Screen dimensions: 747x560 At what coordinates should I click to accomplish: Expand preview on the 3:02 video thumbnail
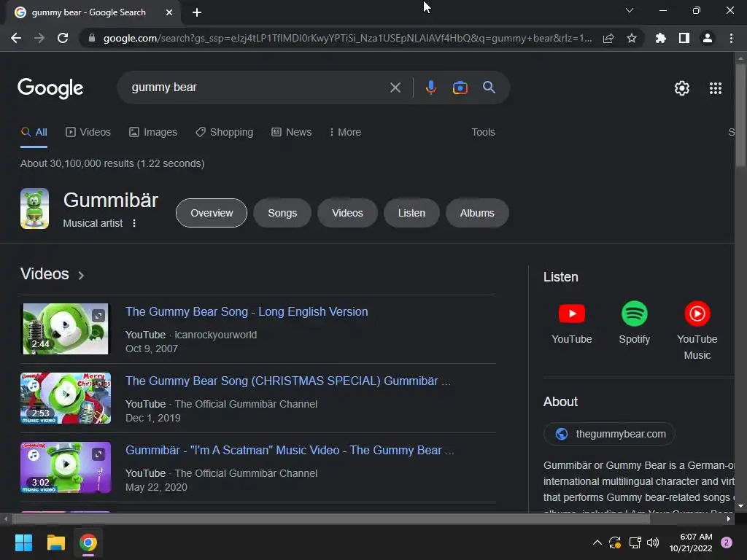[98, 454]
